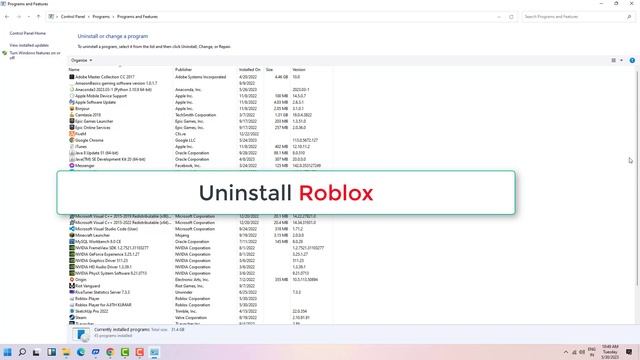Expand the address bar history dropdown
640x360 pixels.
[x=499, y=17]
